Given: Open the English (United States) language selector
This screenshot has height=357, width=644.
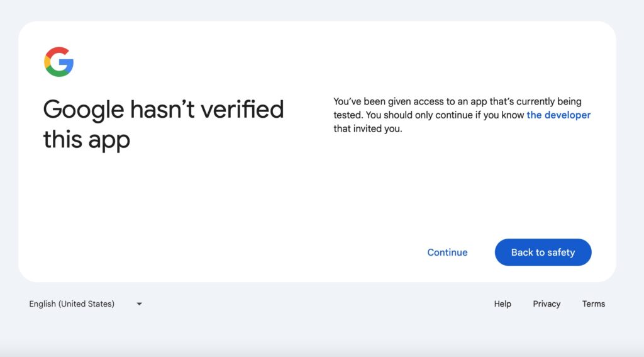Looking at the screenshot, I should (72, 303).
